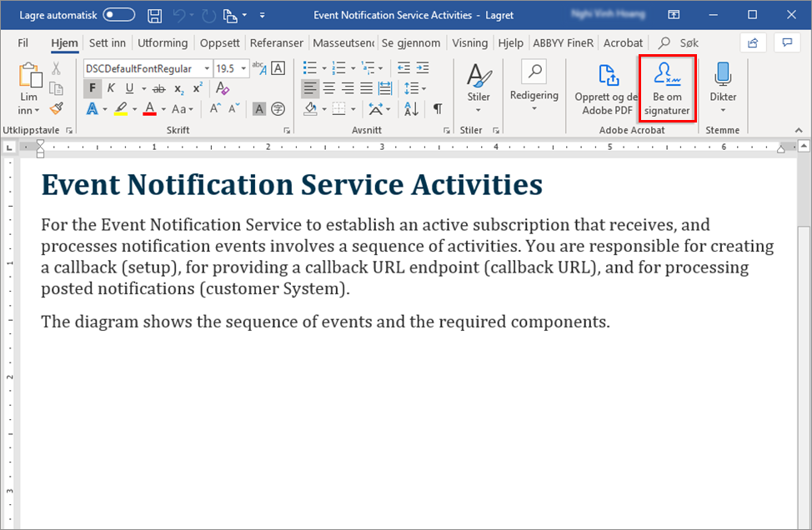The height and width of the screenshot is (530, 812).
Task: Click the Dikter microphone button
Action: tap(723, 88)
